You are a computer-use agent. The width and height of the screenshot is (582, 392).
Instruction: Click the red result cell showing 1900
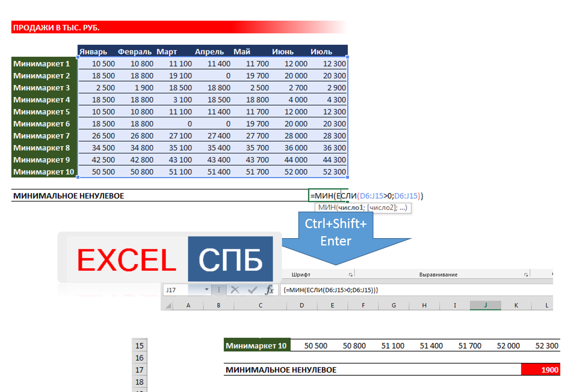point(540,370)
